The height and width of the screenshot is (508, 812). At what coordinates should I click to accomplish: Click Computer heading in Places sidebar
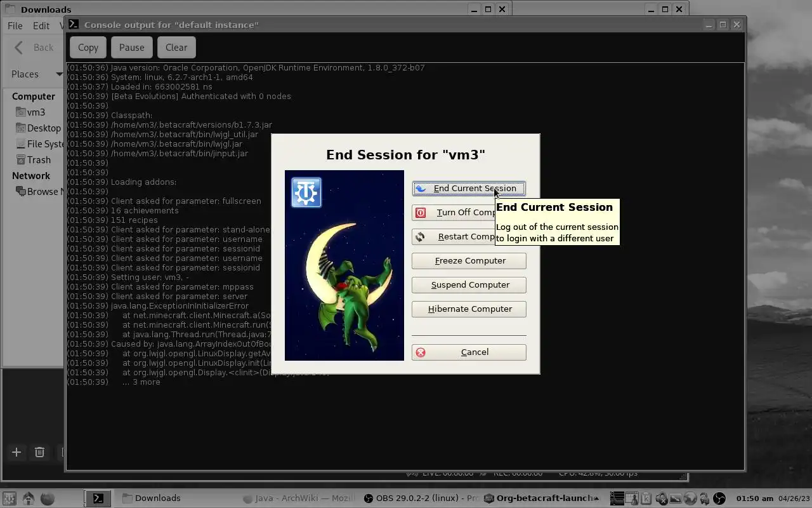[34, 97]
